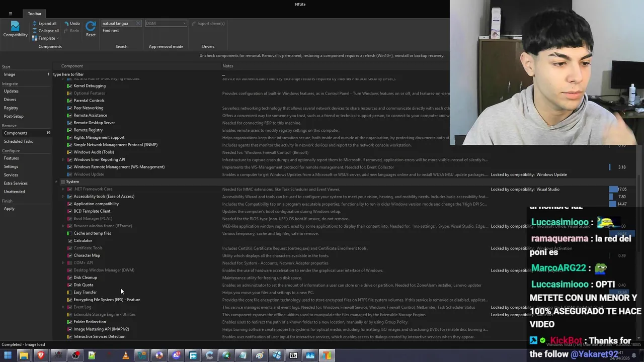Expand COM+ API node

63,263
